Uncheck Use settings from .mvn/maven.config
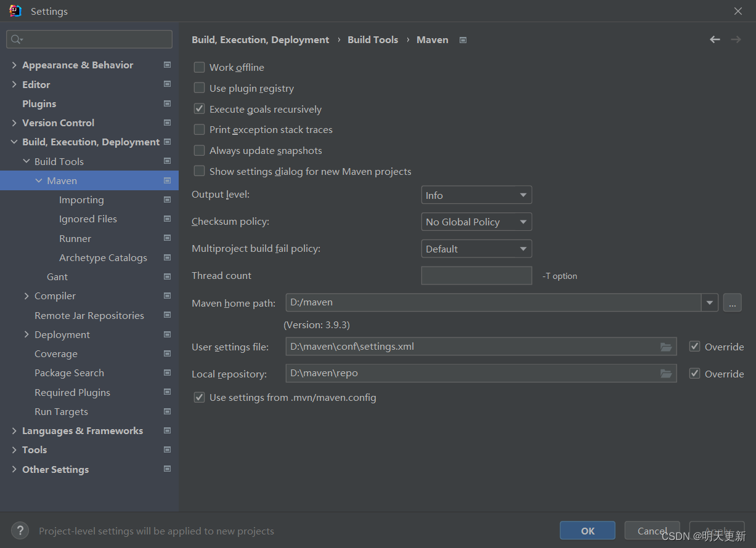 (199, 397)
